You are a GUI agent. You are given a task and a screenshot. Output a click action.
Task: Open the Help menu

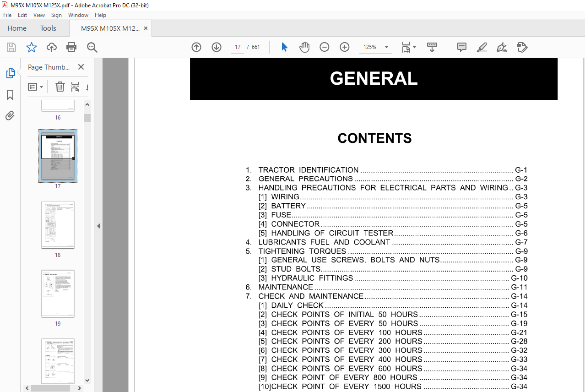pos(100,15)
